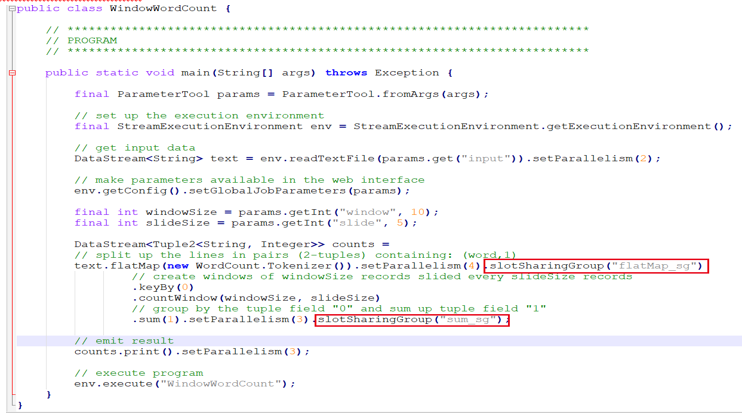Click the PROGRAM comment line
Screen dimensions: 742x414
click(x=81, y=41)
